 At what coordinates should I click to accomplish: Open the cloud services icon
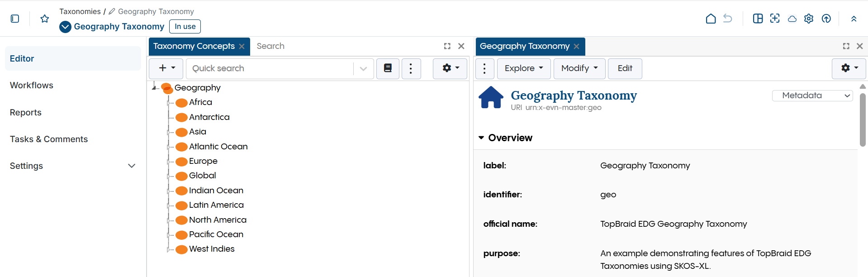[x=792, y=19]
